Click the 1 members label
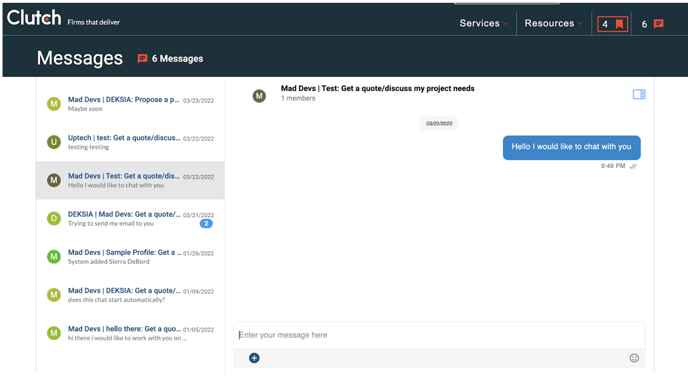Screen dimensions: 688x377 pyautogui.click(x=298, y=98)
